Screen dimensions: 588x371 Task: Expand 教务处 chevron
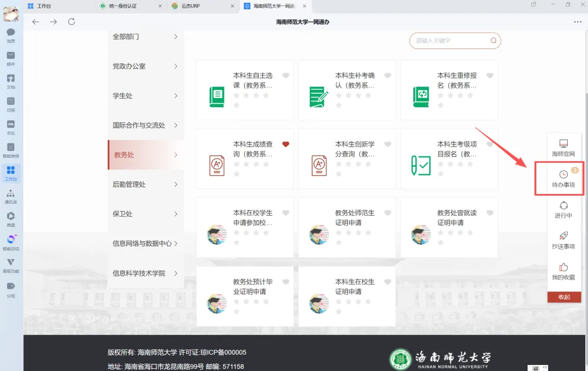pos(176,155)
